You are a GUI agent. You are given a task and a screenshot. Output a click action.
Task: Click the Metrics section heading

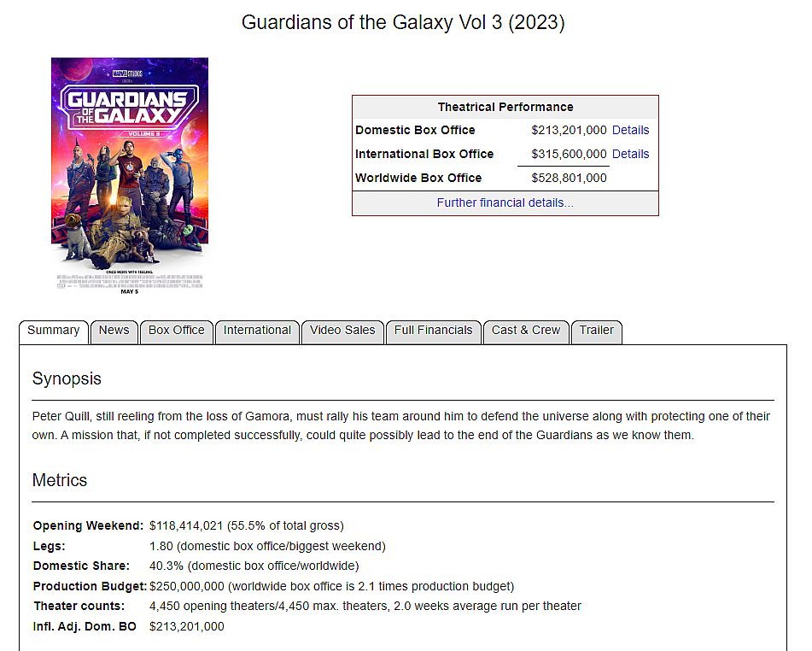pyautogui.click(x=60, y=480)
